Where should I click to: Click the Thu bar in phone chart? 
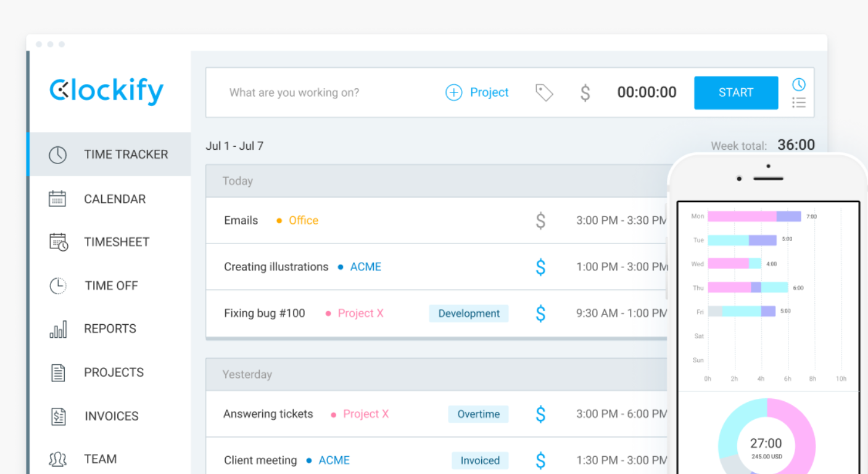pyautogui.click(x=748, y=287)
